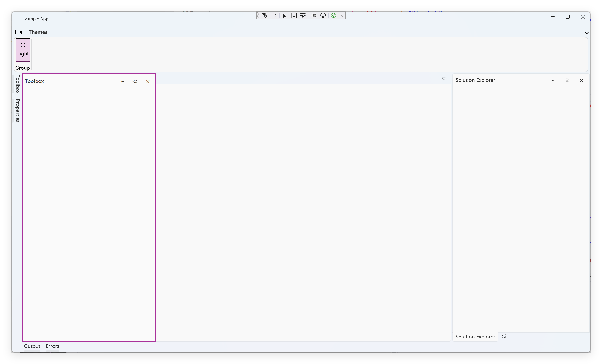Image resolution: width=602 pixels, height=364 pixels.
Task: Select the Themes ribbon tab
Action: (38, 32)
